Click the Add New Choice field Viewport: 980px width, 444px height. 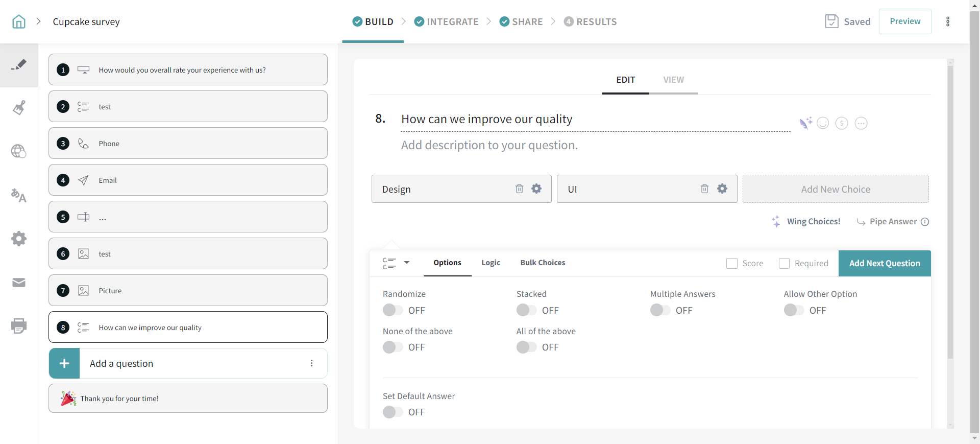(x=835, y=189)
